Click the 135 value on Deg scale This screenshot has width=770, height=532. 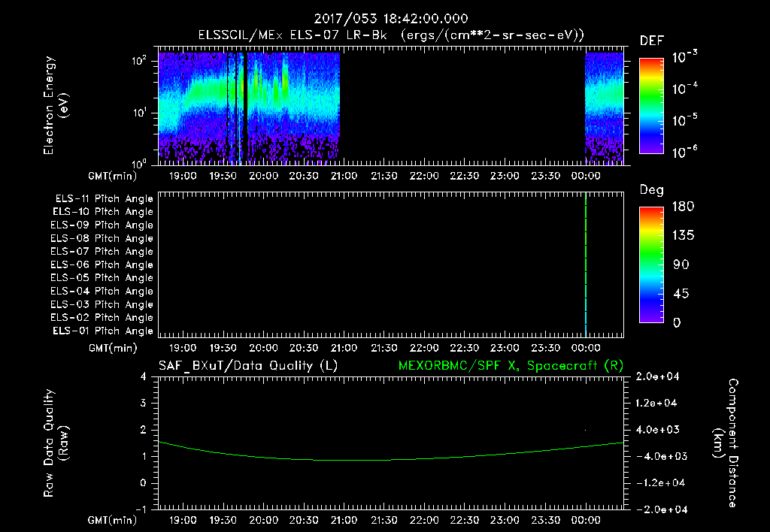(x=683, y=235)
